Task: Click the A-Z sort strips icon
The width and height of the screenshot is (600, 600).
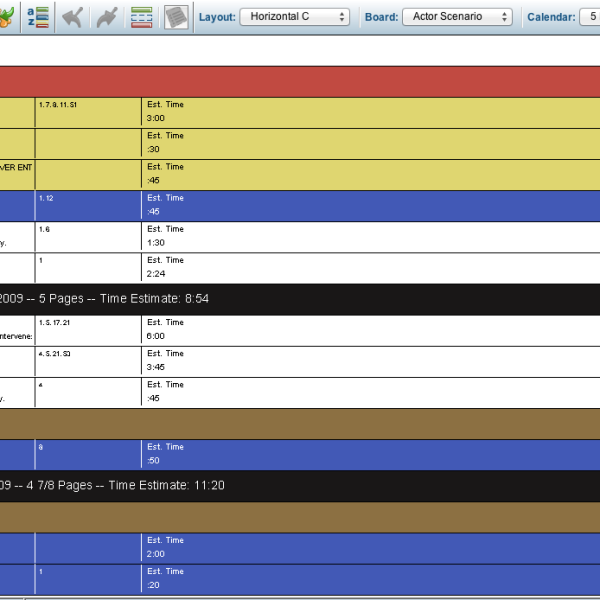Action: pyautogui.click(x=36, y=17)
